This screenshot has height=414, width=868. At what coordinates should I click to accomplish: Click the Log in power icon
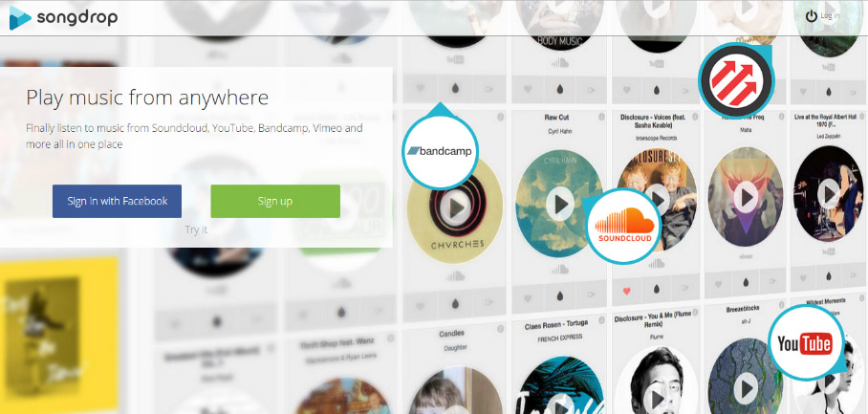pos(811,16)
